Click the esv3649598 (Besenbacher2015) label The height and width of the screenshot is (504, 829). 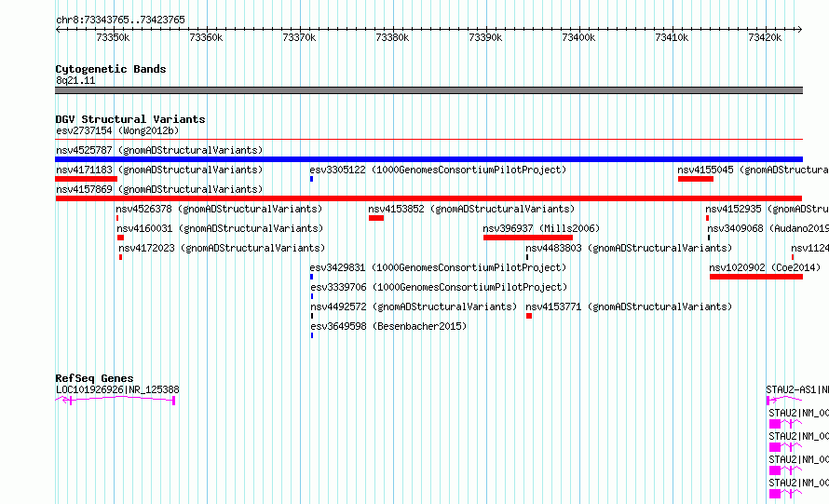pos(388,326)
